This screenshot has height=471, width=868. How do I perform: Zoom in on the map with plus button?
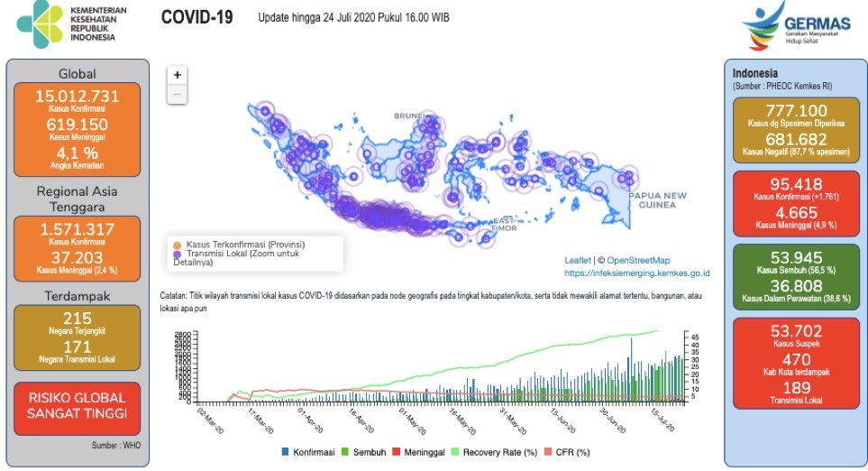[x=178, y=76]
